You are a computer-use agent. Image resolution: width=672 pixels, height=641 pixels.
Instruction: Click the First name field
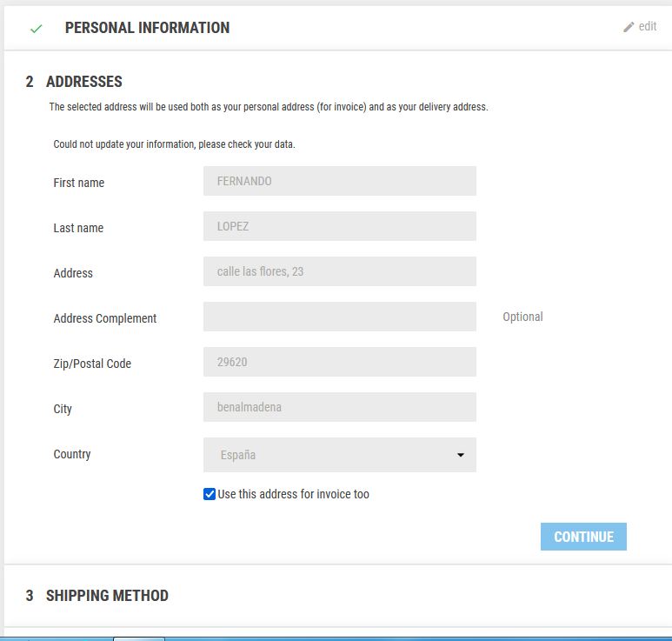(339, 181)
